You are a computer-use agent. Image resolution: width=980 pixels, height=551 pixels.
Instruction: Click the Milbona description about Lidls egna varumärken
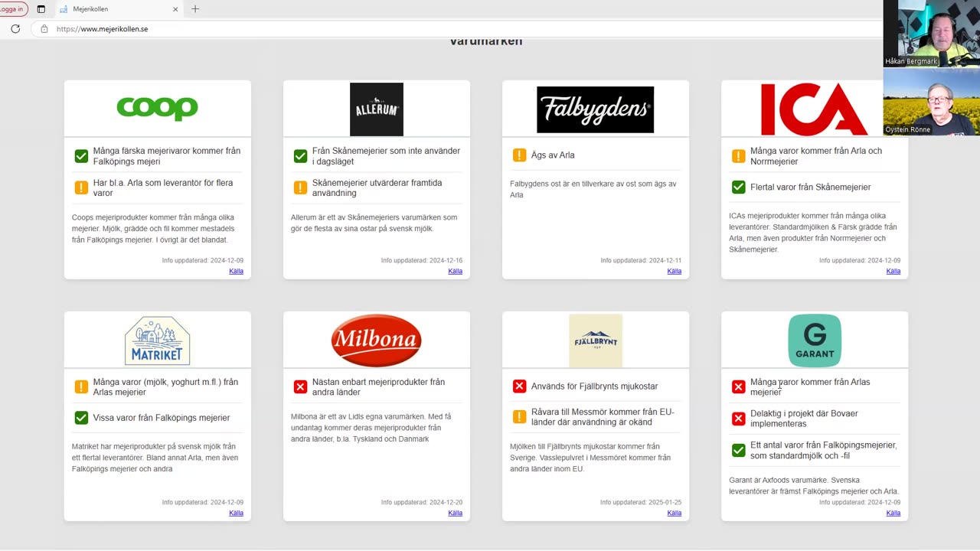371,428
